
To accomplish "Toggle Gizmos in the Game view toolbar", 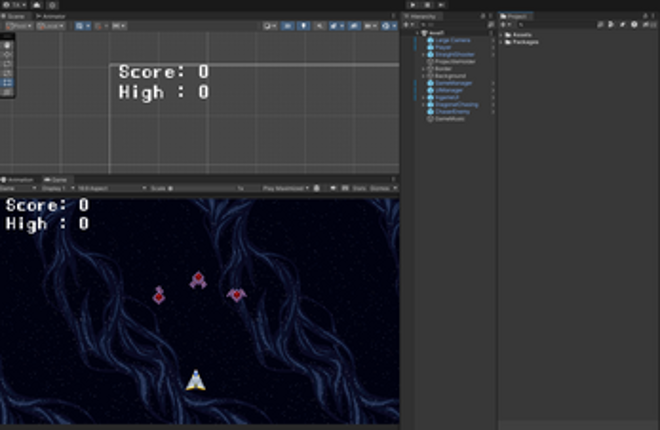I will [x=382, y=188].
